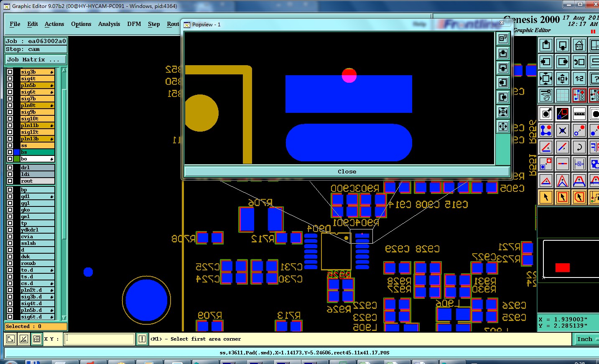The width and height of the screenshot is (599, 364).
Task: Open the wrench and palette settings icon
Action: click(x=546, y=95)
